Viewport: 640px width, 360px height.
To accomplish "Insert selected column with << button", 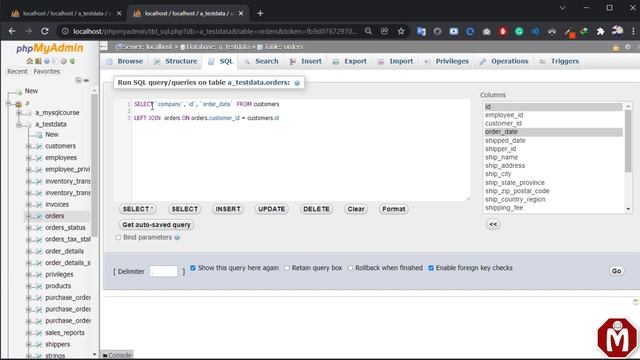I will [x=493, y=224].
